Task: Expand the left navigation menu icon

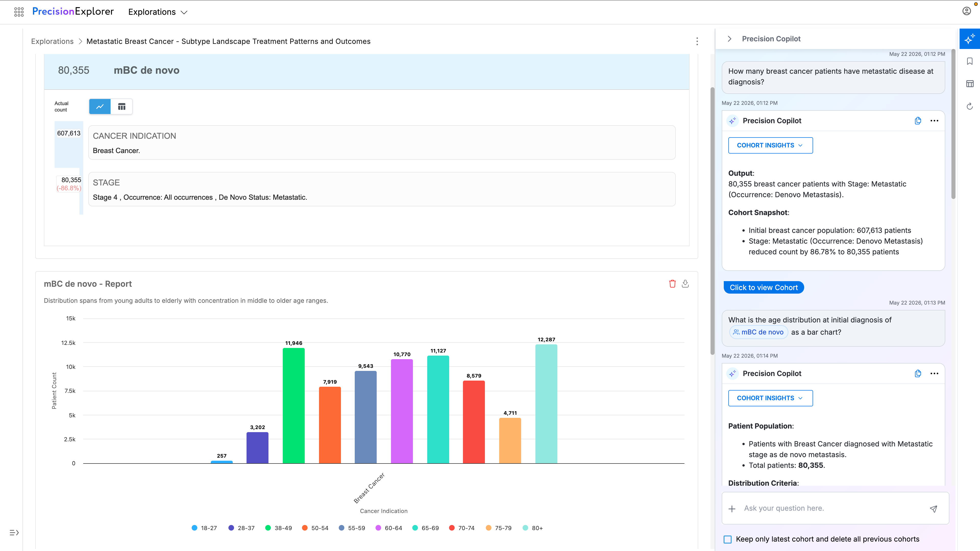Action: coord(14,532)
